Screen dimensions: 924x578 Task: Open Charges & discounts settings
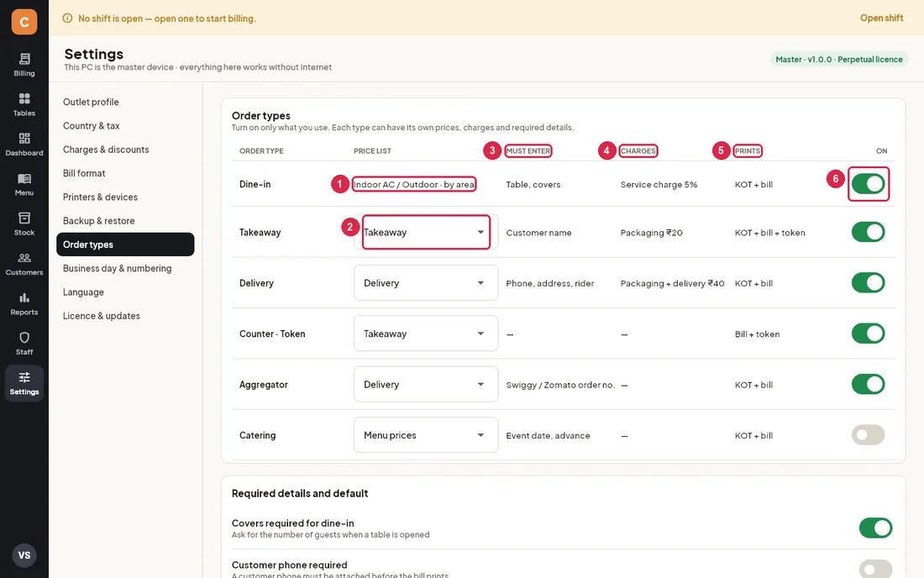click(x=125, y=150)
